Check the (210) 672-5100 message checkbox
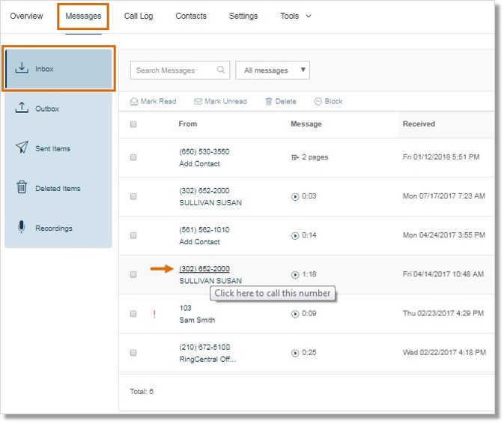Viewport: 504px width, 424px height. 133,353
